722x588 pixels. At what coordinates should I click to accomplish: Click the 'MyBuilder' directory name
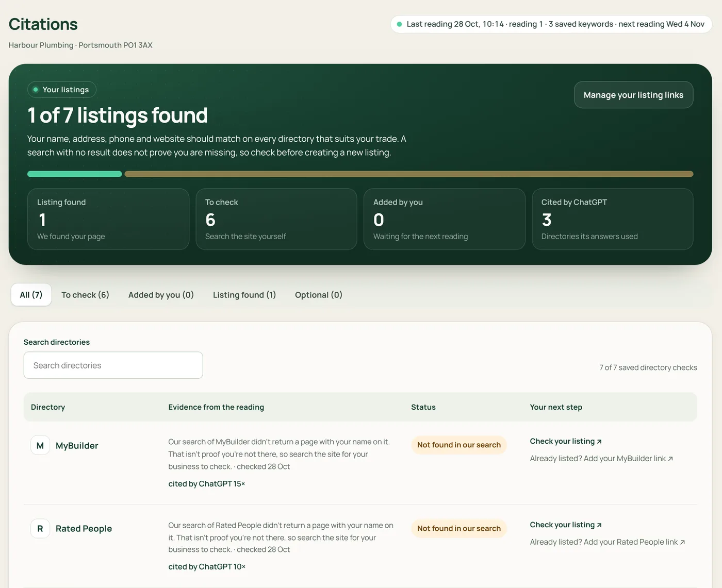coord(77,446)
